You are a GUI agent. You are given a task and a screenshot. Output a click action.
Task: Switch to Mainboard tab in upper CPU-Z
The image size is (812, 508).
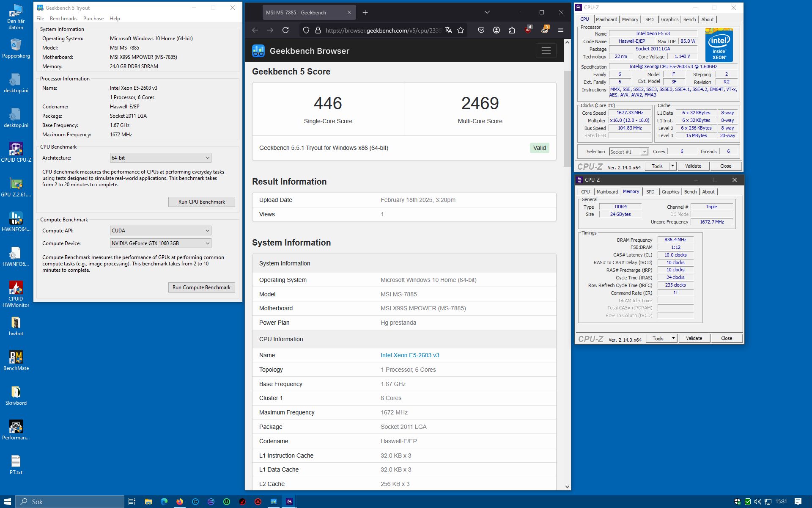pyautogui.click(x=606, y=19)
